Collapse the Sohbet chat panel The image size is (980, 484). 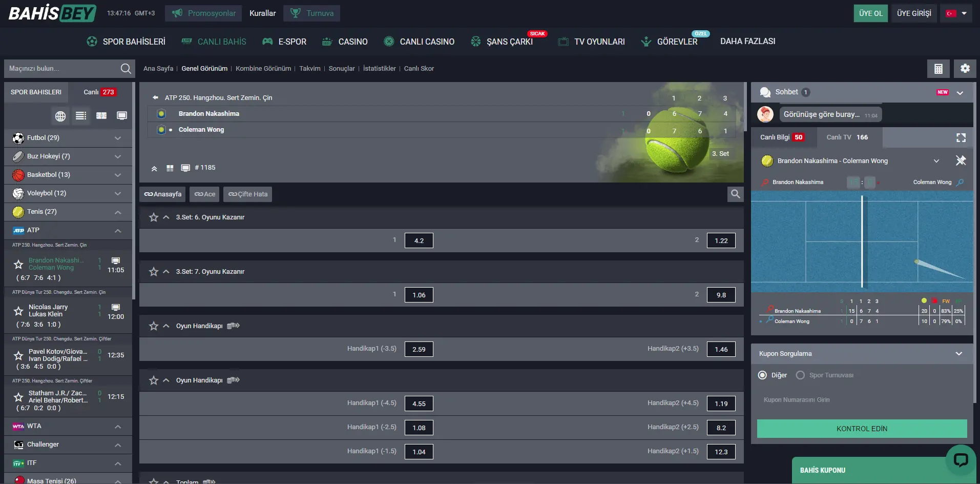[x=960, y=93]
